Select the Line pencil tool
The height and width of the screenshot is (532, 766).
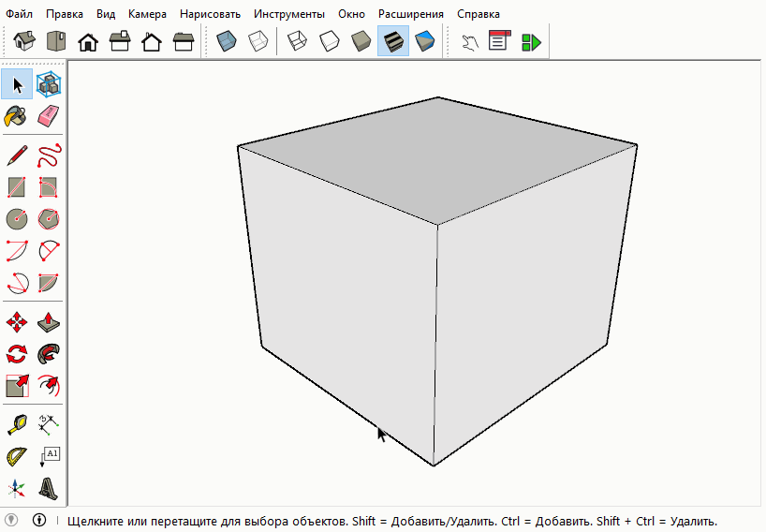[17, 155]
